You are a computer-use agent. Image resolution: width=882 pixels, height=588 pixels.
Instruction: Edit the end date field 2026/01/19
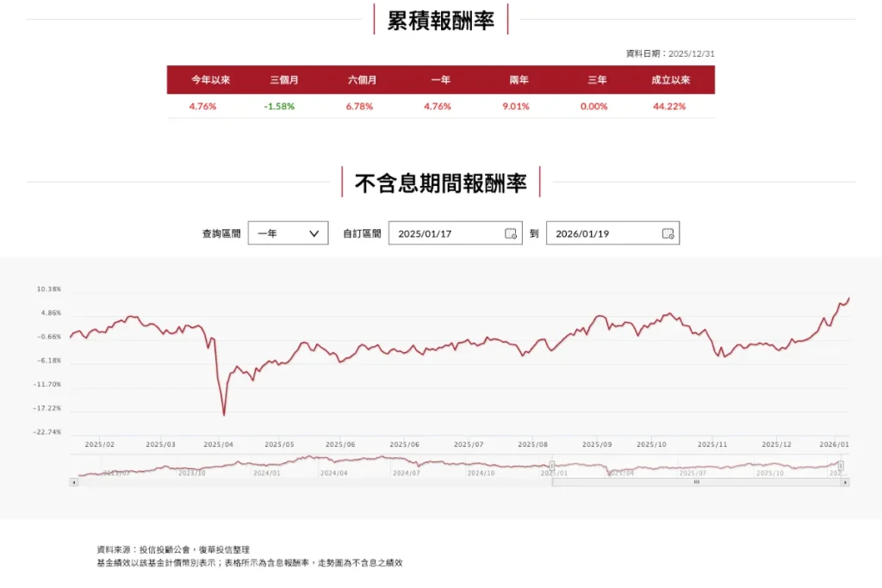click(x=612, y=233)
